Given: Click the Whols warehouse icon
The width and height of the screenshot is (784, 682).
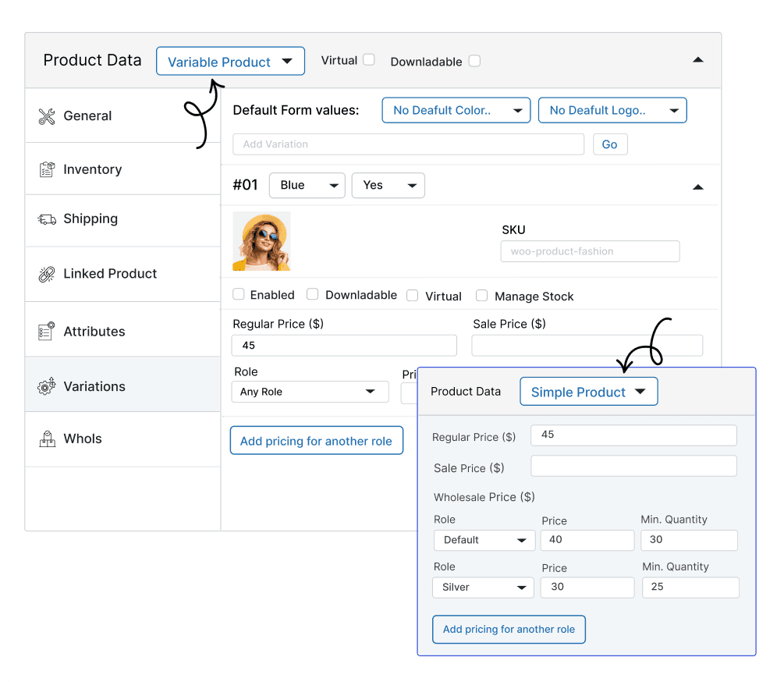Looking at the screenshot, I should tap(47, 439).
